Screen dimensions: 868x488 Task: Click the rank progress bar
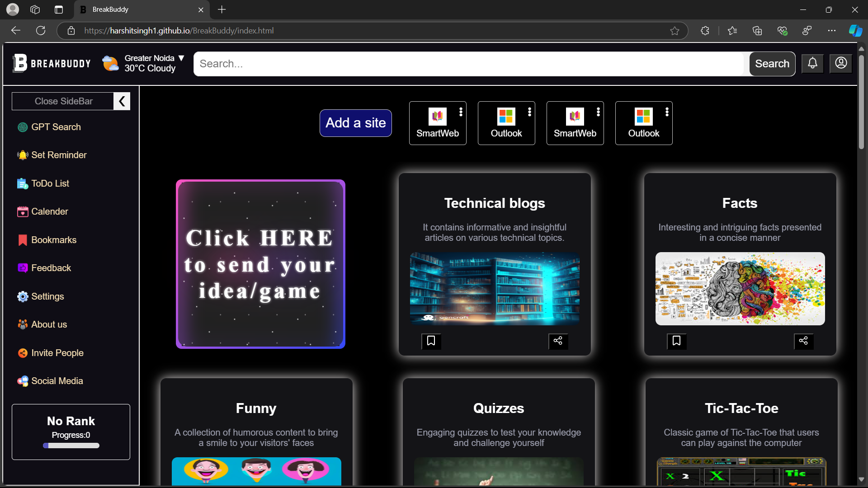(x=71, y=446)
